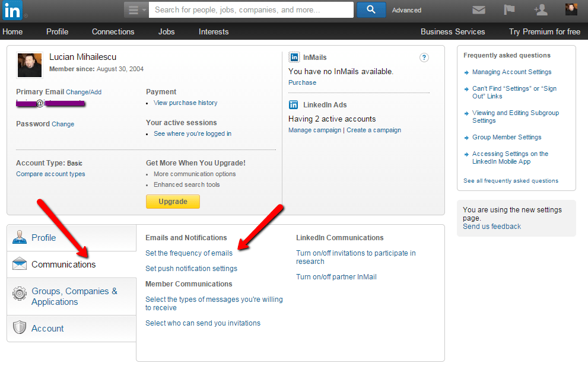This screenshot has width=588, height=379.
Task: Open View purchase history link
Action: click(x=185, y=103)
